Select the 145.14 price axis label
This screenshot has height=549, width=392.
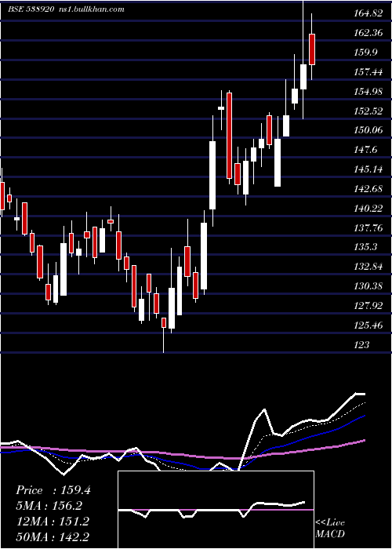(367, 169)
